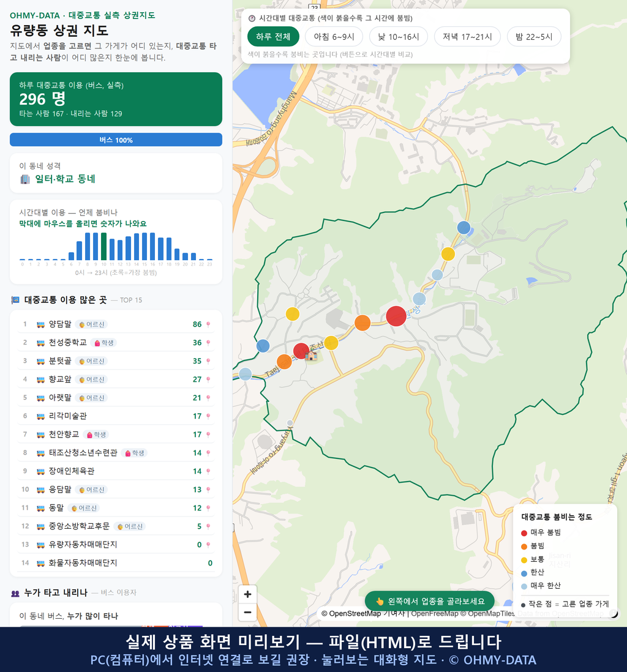Click the 왼쪽에서 업종을 골라보세요 pill
The image size is (627, 672).
pyautogui.click(x=430, y=601)
